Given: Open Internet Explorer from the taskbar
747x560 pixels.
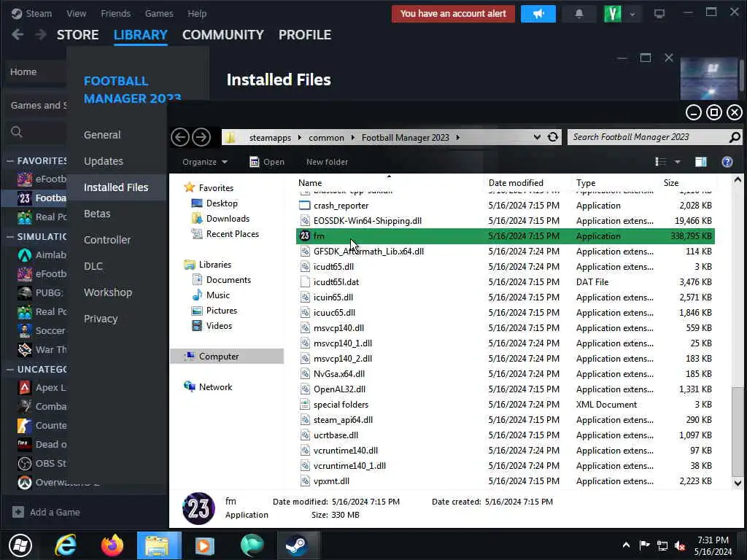Looking at the screenshot, I should point(66,545).
